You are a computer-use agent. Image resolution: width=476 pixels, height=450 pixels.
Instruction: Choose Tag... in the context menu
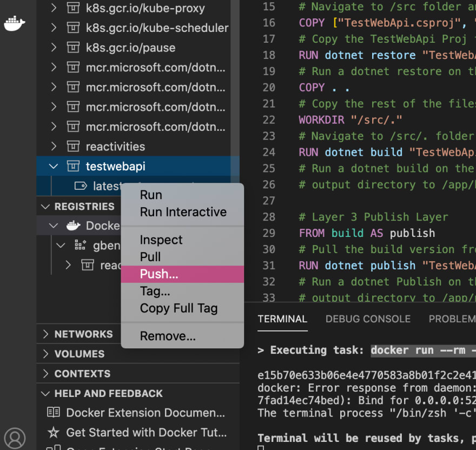(x=182, y=291)
